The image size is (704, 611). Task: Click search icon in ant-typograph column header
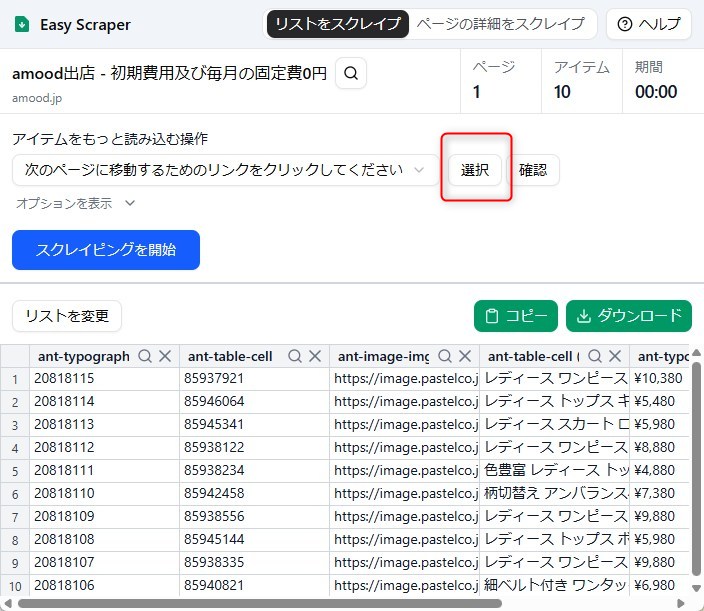[145, 356]
